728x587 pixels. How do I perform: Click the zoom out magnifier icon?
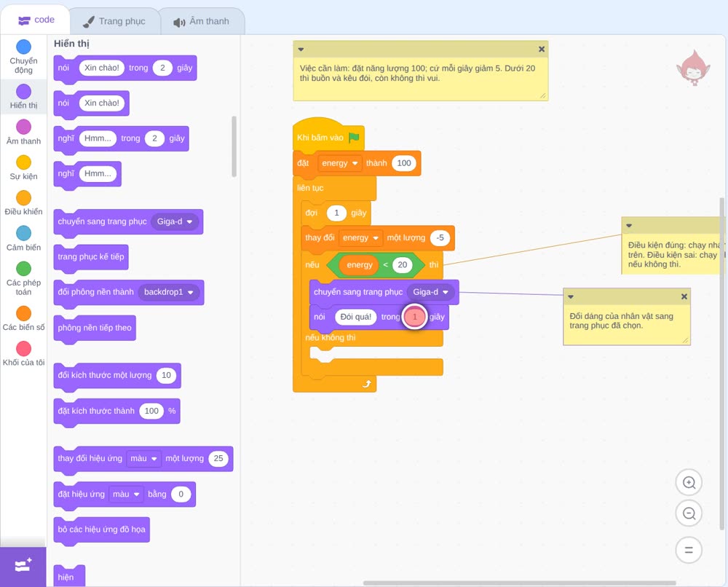click(689, 513)
